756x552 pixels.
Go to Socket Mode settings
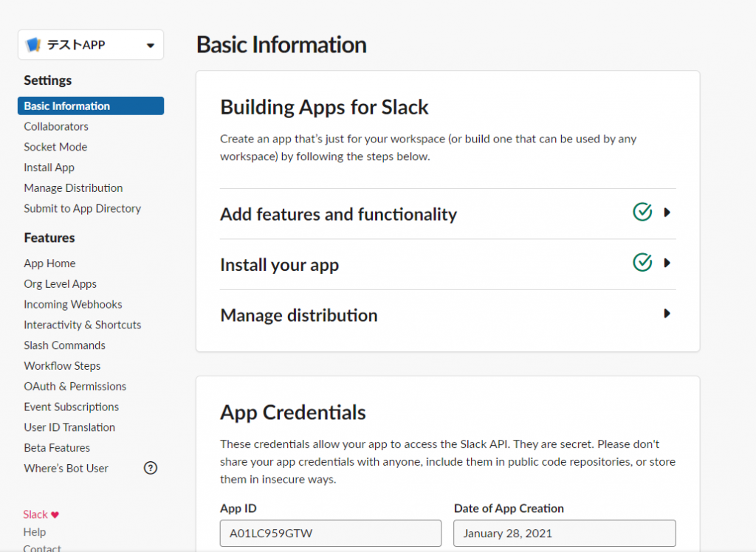(x=55, y=147)
